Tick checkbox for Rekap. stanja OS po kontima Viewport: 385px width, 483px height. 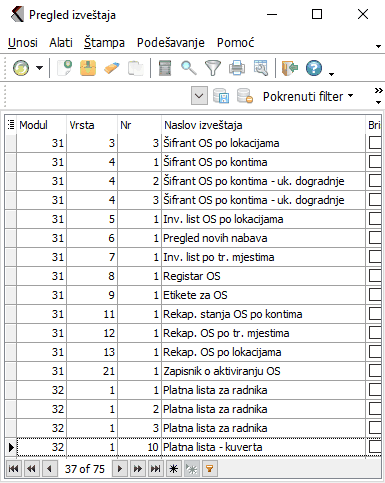375,314
